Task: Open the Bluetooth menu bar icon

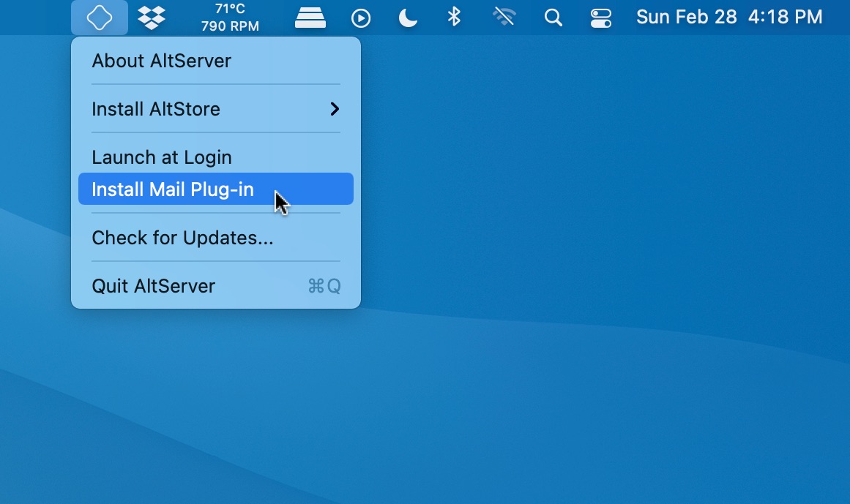Action: (454, 17)
